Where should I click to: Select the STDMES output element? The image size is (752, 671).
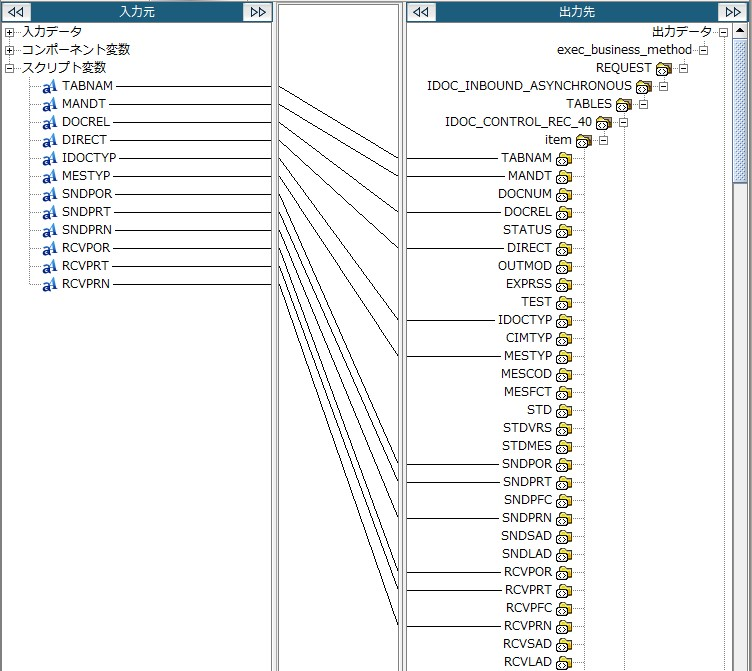tap(527, 446)
